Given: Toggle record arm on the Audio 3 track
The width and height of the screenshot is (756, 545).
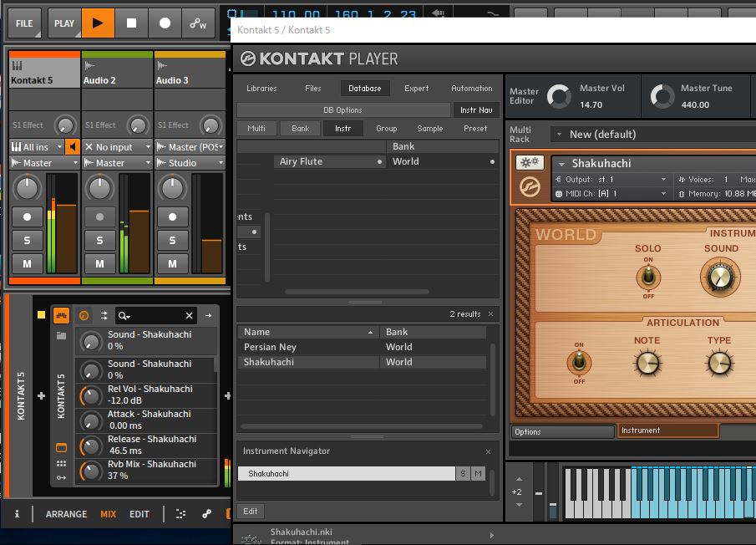Looking at the screenshot, I should pos(172,217).
